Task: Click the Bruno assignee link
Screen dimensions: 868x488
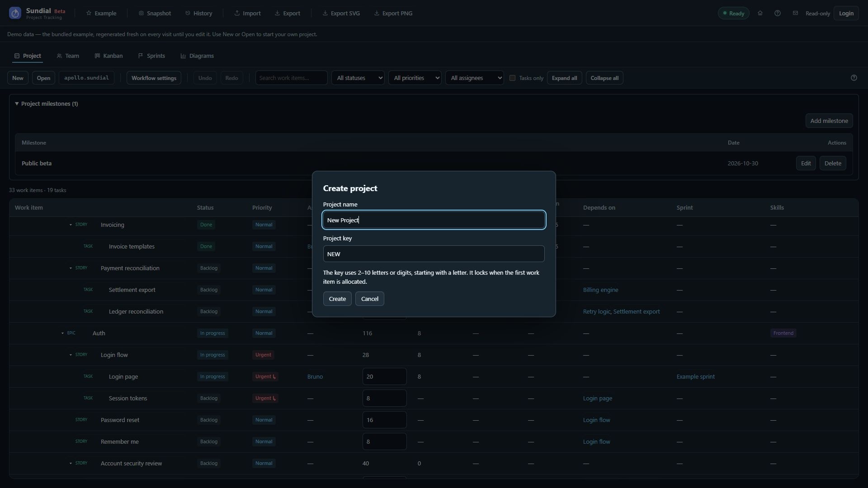Action: pos(315,377)
